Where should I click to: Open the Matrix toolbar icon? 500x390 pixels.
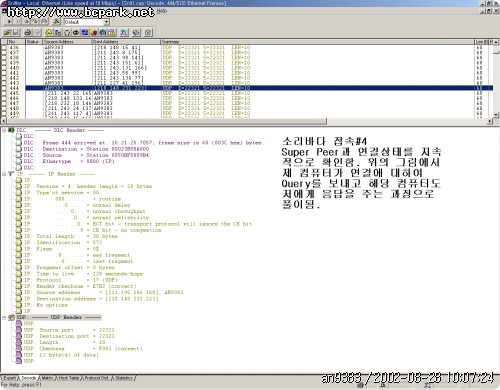click(x=67, y=33)
